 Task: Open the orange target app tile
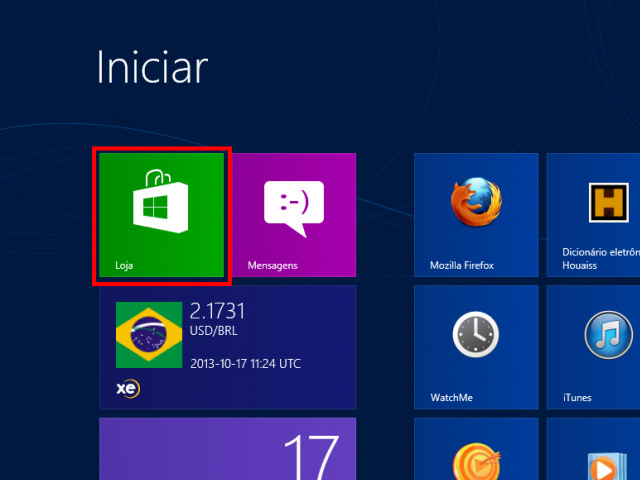(x=476, y=449)
